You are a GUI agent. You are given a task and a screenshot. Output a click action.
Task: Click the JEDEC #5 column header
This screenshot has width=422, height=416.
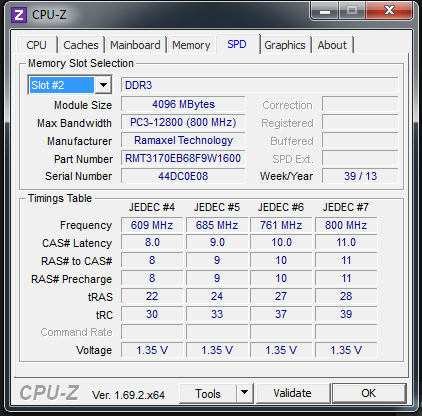[x=217, y=207]
